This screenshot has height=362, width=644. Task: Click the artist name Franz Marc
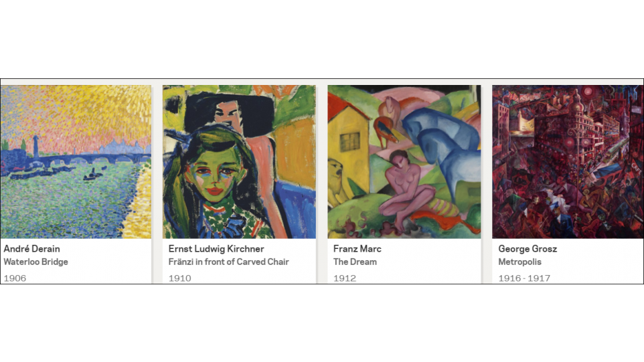pos(357,249)
